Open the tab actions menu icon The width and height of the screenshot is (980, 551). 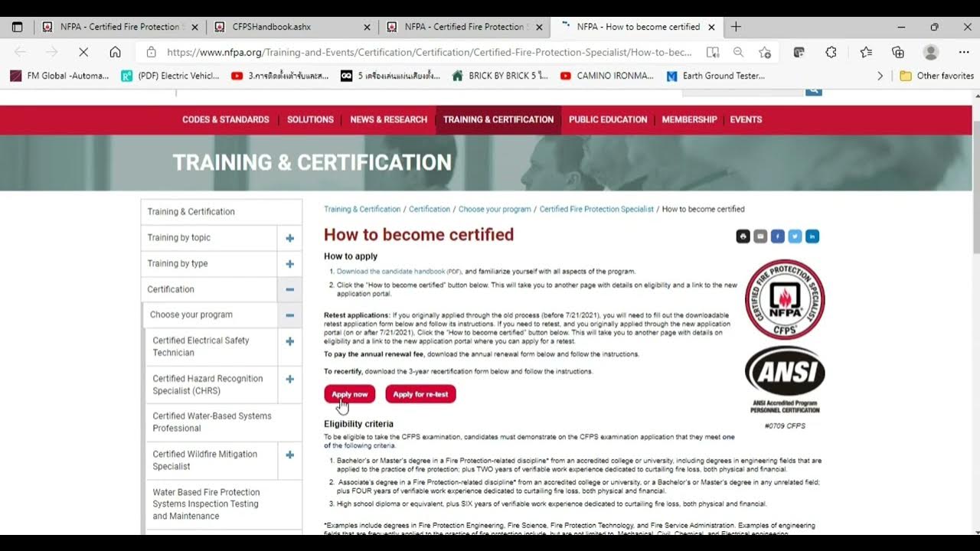point(18,27)
